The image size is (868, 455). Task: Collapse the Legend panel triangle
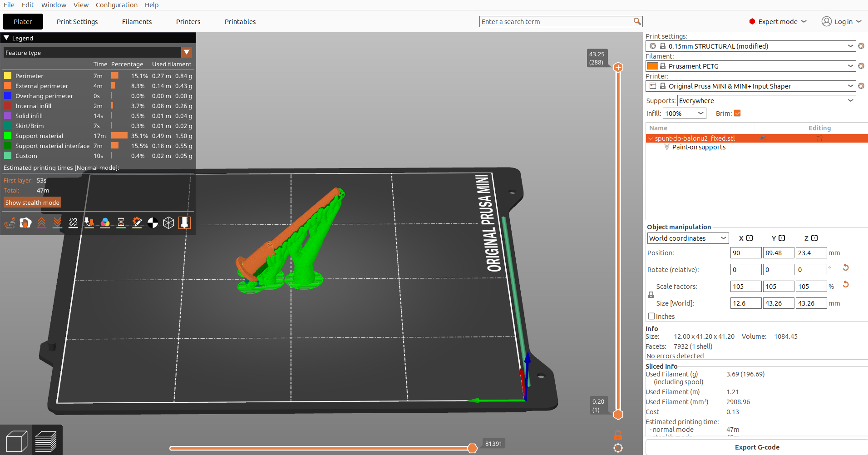pos(6,38)
